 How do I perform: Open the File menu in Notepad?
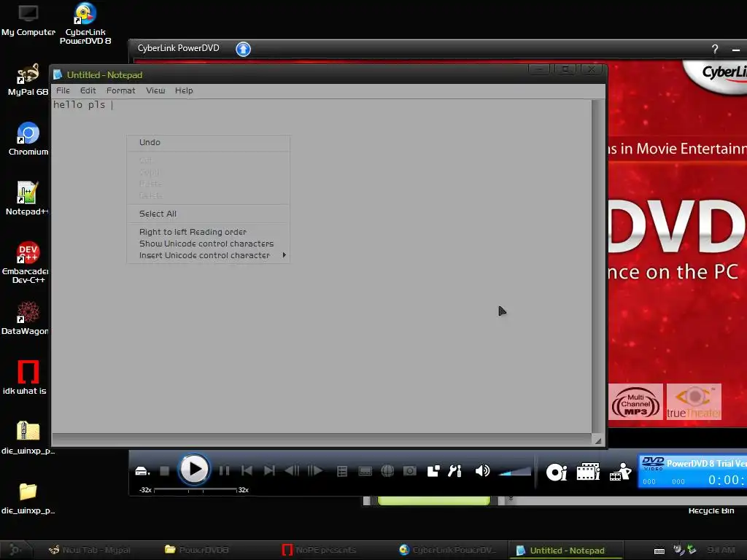click(63, 90)
